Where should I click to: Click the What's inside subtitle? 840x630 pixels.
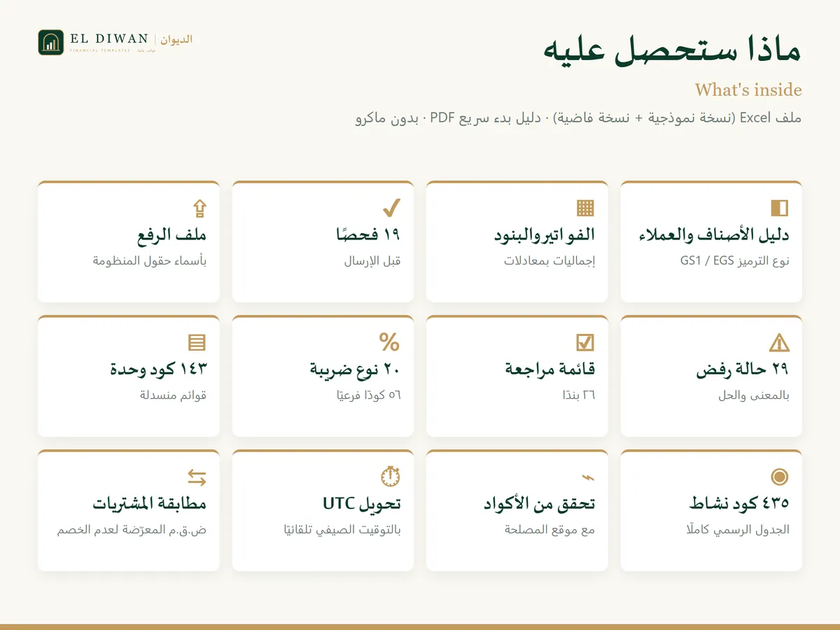748,90
